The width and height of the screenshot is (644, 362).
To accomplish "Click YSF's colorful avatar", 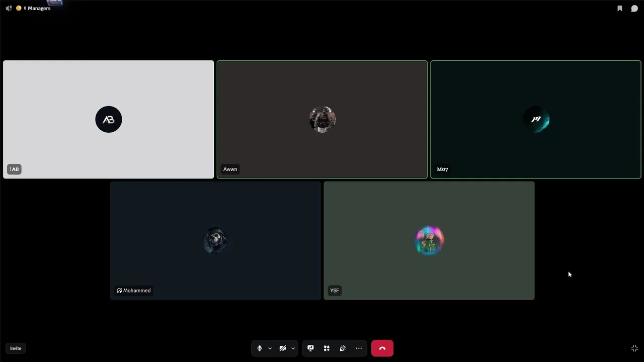I will click(429, 241).
